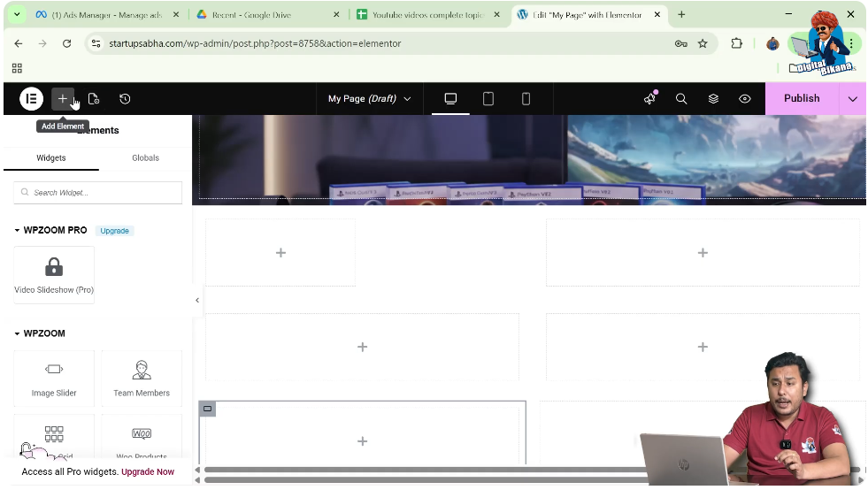Select the Image Slider widget
Image resolution: width=868 pixels, height=490 pixels.
pyautogui.click(x=54, y=379)
